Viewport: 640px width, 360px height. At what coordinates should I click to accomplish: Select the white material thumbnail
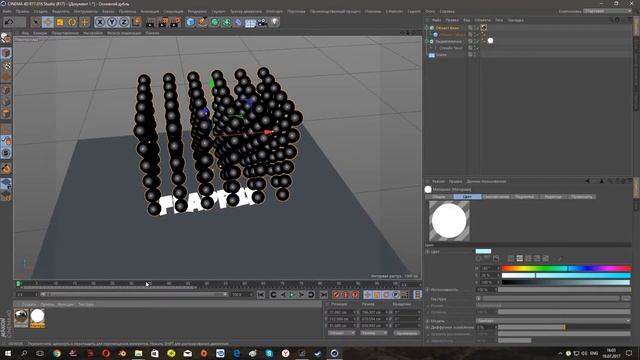point(37,318)
